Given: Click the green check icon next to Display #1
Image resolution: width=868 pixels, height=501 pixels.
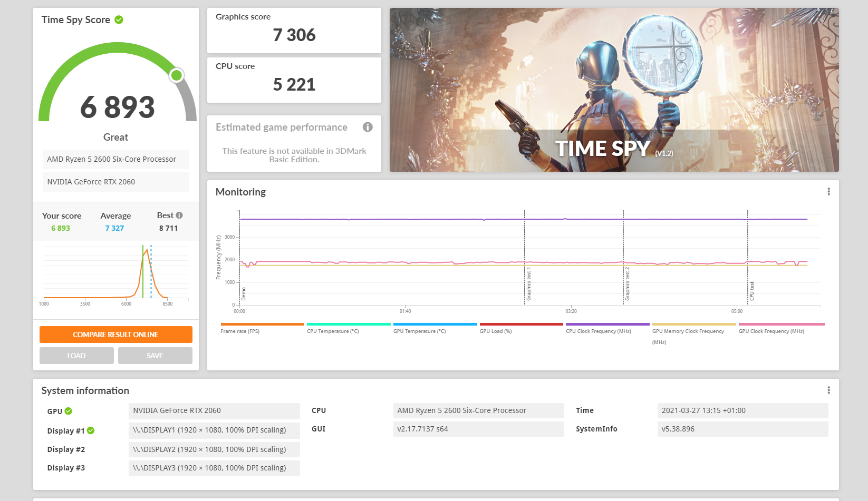Looking at the screenshot, I should pos(91,430).
